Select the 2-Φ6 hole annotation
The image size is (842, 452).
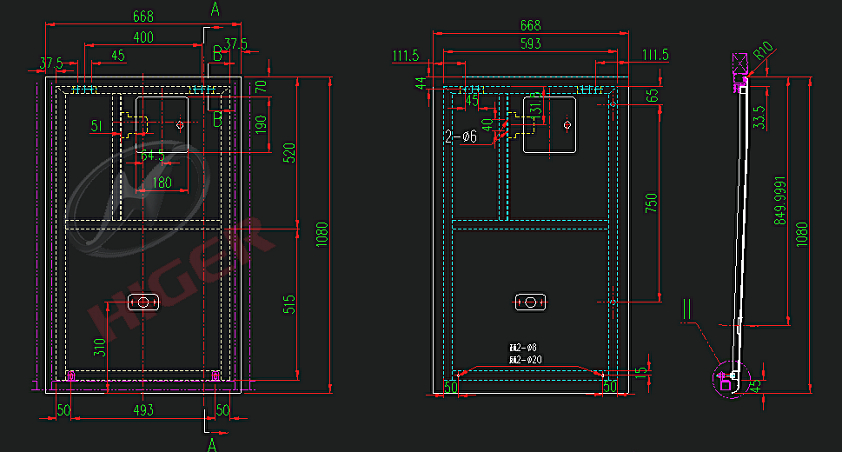(x=461, y=137)
